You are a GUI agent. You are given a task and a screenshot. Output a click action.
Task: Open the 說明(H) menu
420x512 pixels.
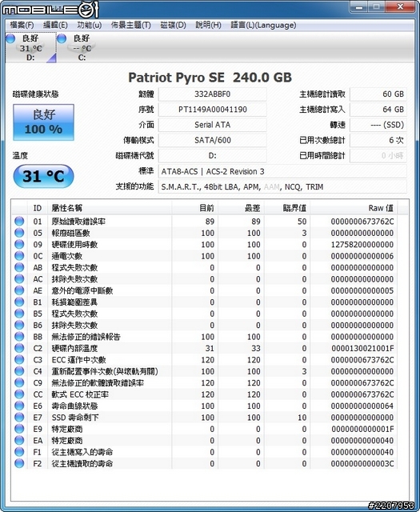tap(208, 25)
